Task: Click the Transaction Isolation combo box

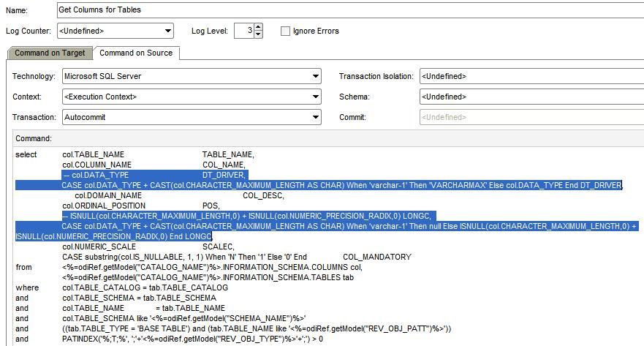Action: pyautogui.click(x=532, y=76)
